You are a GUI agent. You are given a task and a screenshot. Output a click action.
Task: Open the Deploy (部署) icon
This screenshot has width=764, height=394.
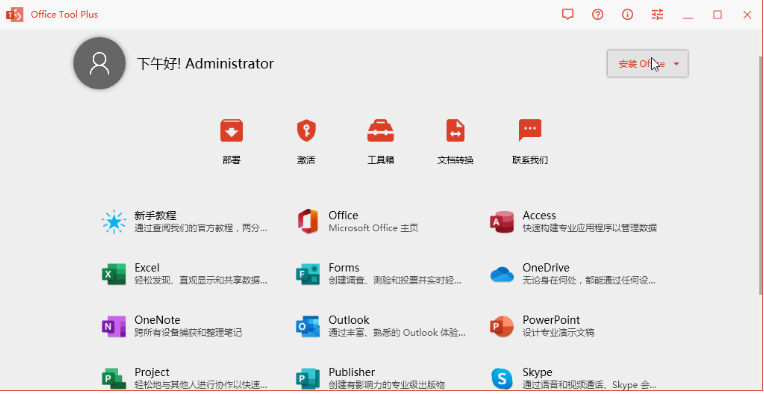pos(231,131)
